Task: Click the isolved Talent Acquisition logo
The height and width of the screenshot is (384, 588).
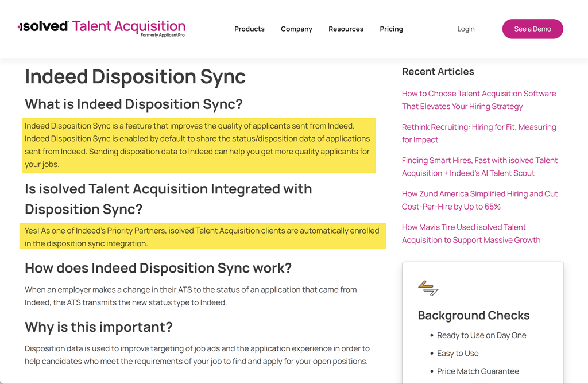Action: [102, 28]
